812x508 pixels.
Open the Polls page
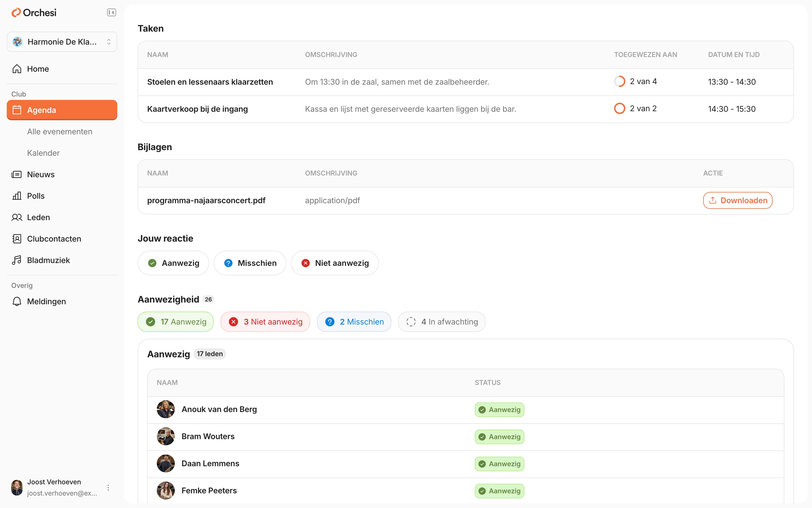(62, 196)
